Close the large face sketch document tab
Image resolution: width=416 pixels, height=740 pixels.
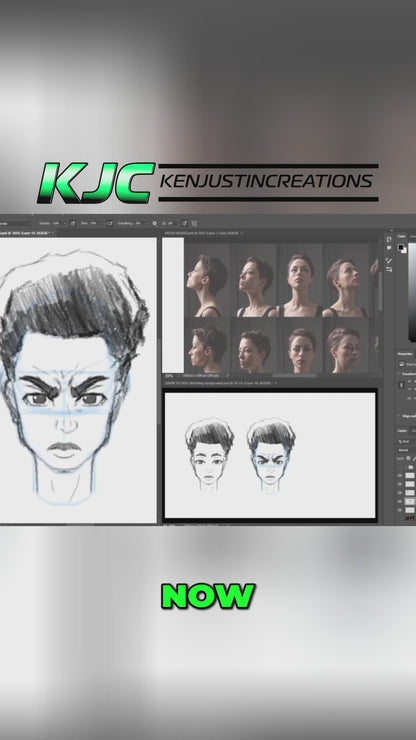(52, 233)
